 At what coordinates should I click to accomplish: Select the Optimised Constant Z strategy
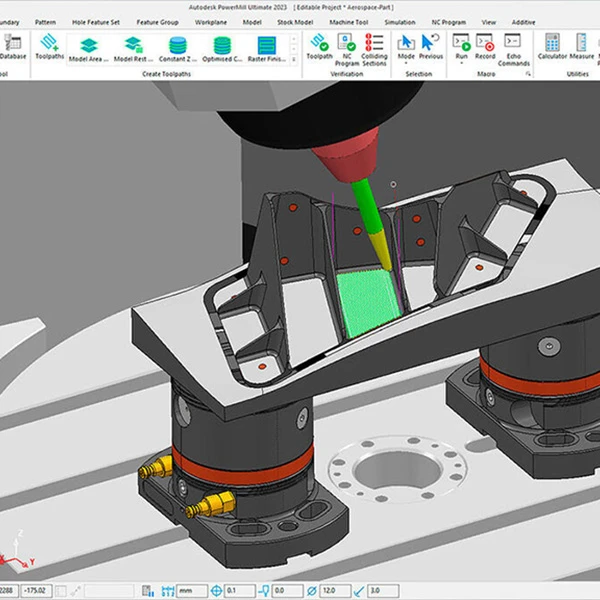click(222, 46)
